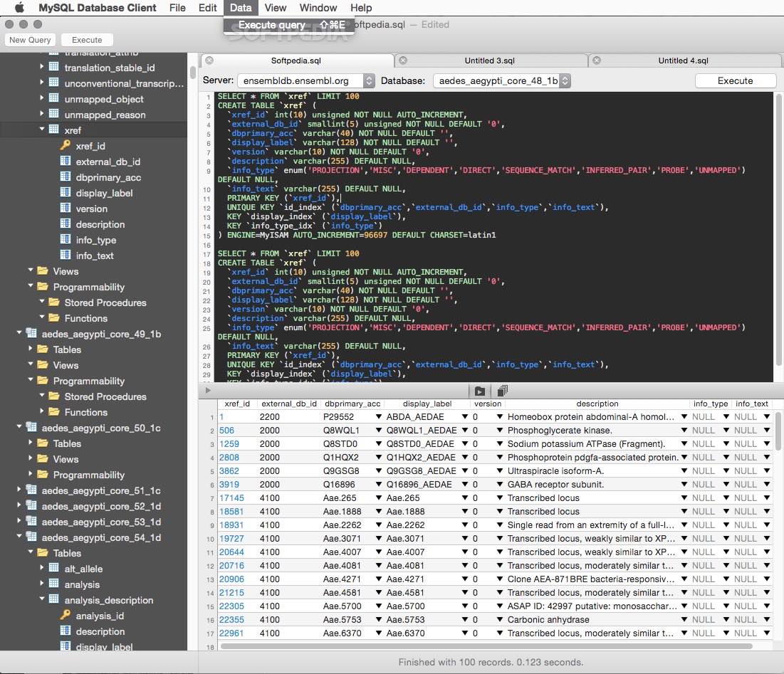The image size is (784, 674).
Task: Select the aedes_aegypti_core_52_1d database
Action: tap(101, 506)
